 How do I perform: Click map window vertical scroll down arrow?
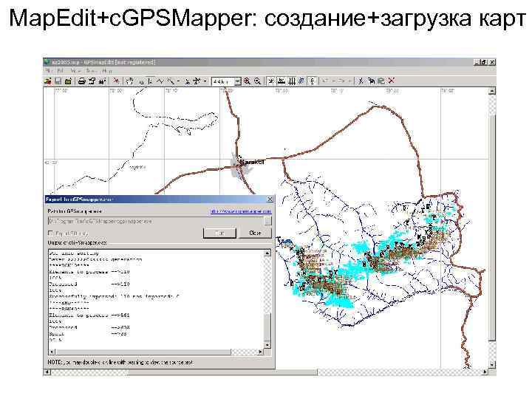(492, 365)
